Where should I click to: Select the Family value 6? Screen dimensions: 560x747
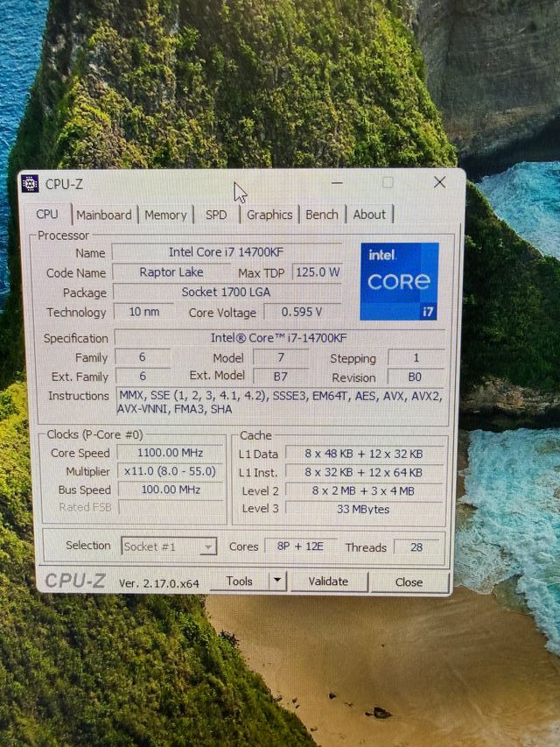coord(143,357)
